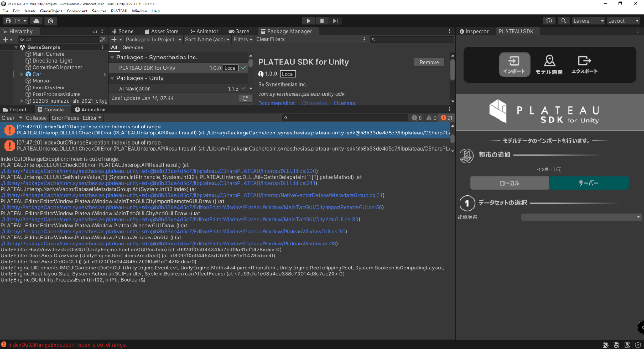Collapse the Packages - Unity group
644x349 pixels.
coord(112,78)
